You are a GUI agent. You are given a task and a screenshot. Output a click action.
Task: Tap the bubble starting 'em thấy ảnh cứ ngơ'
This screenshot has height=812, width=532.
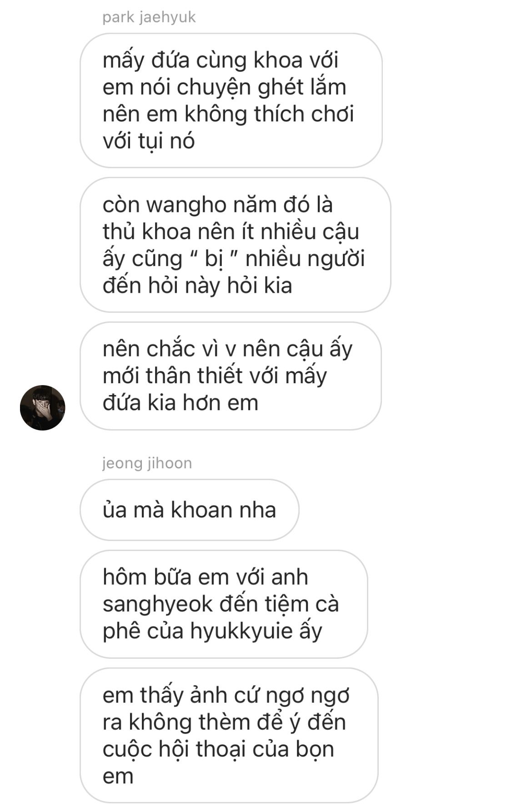point(229,736)
